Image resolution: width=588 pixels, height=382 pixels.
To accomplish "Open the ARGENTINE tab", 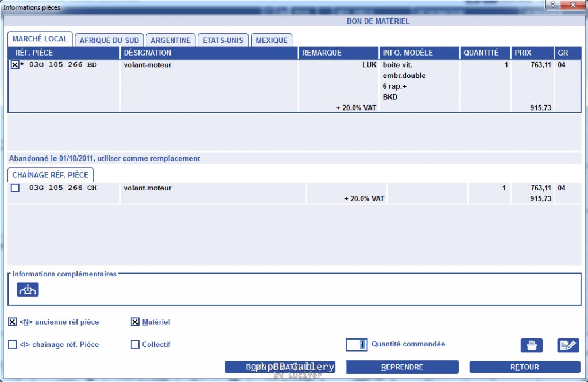I will [171, 40].
